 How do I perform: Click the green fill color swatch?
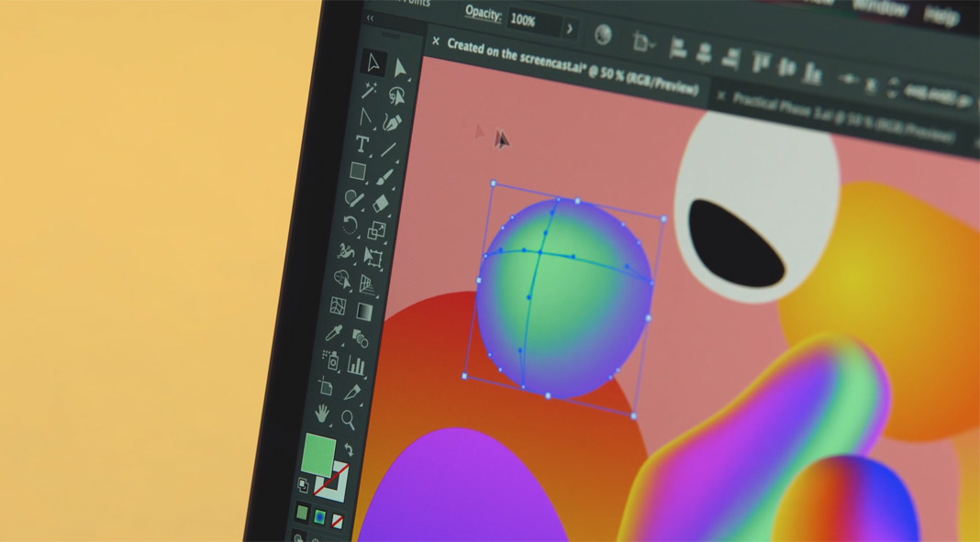[x=319, y=454]
